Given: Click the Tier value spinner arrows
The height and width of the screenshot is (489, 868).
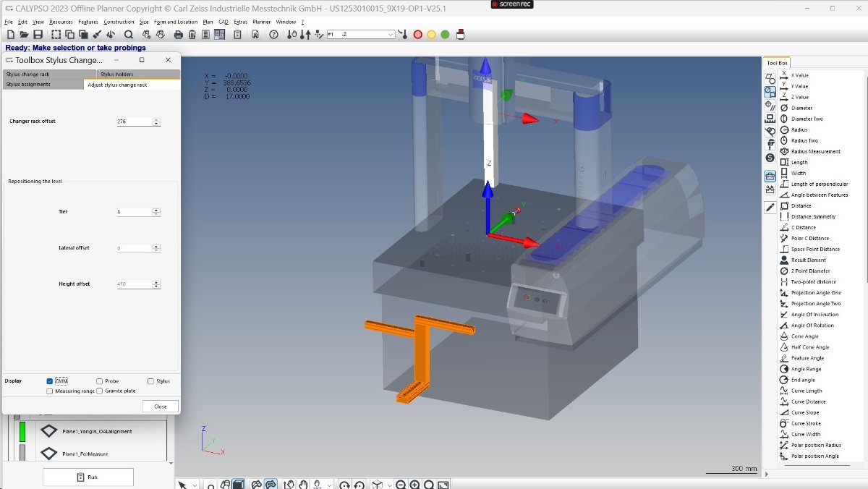Looking at the screenshot, I should (x=156, y=212).
